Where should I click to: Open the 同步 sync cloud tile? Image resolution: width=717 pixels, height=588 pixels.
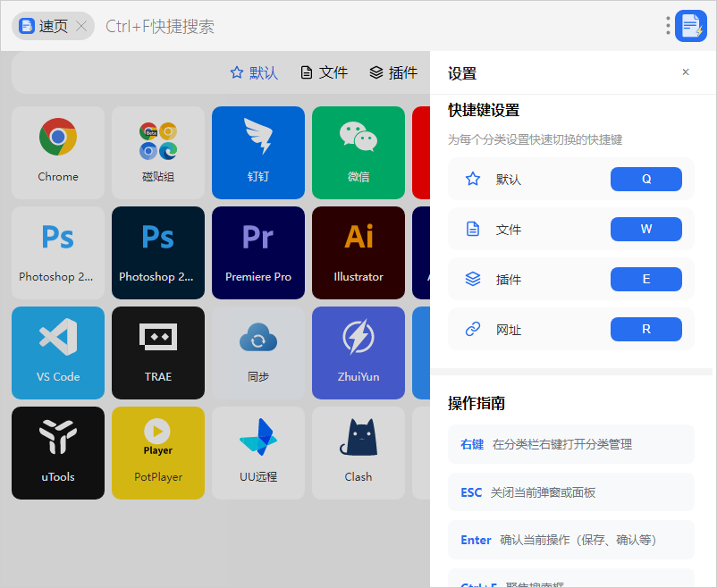(x=258, y=353)
